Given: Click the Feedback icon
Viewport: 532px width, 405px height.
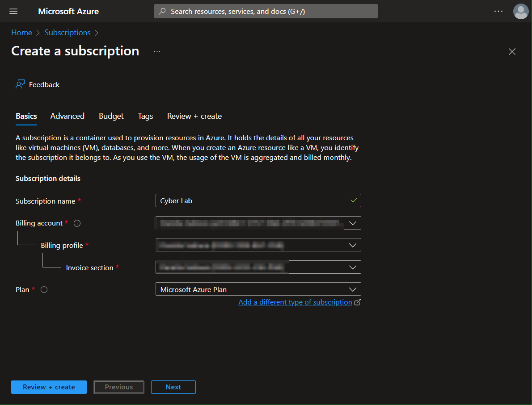Looking at the screenshot, I should 20,84.
